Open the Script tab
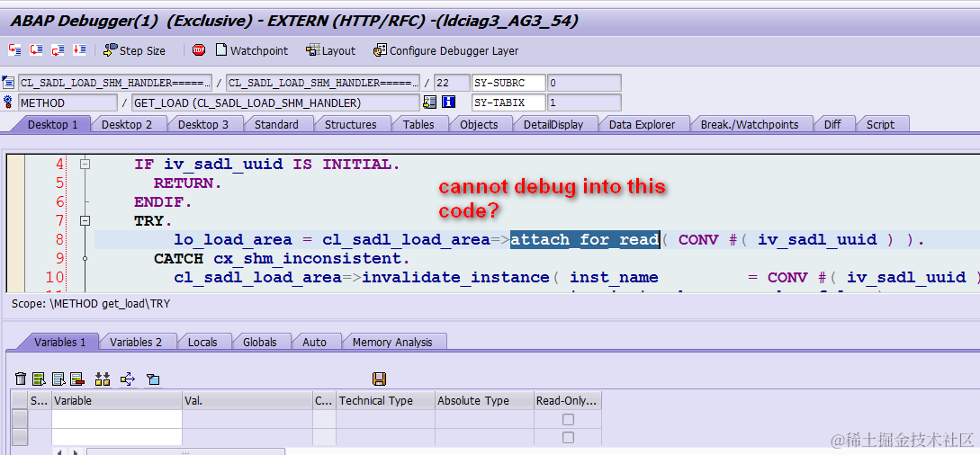The height and width of the screenshot is (455, 980). click(880, 124)
